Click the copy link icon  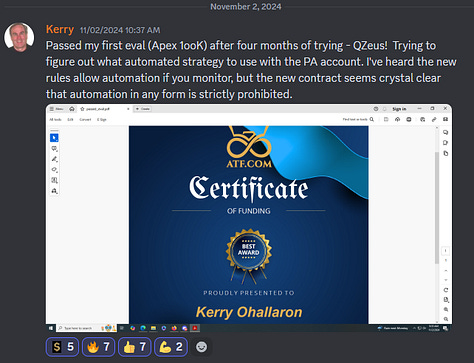(434, 119)
